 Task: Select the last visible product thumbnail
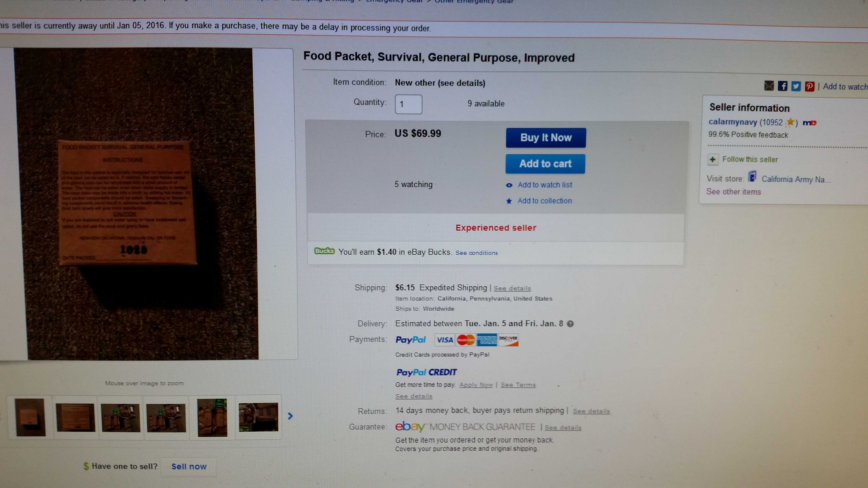click(x=259, y=417)
